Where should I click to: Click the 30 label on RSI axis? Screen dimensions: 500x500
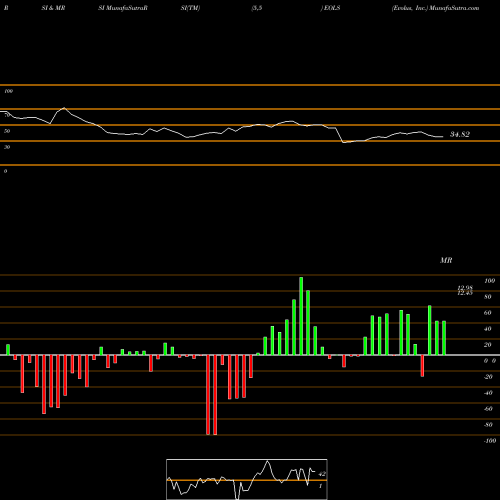(7, 147)
